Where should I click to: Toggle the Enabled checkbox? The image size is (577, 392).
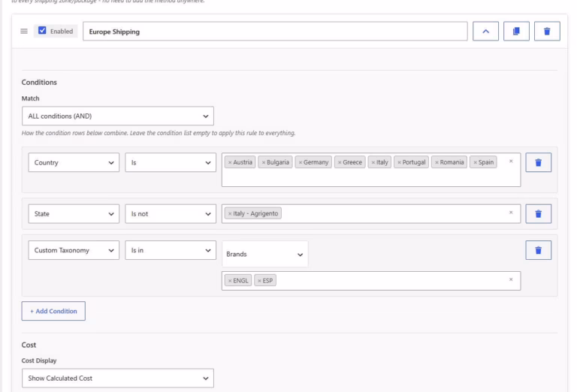pyautogui.click(x=42, y=31)
